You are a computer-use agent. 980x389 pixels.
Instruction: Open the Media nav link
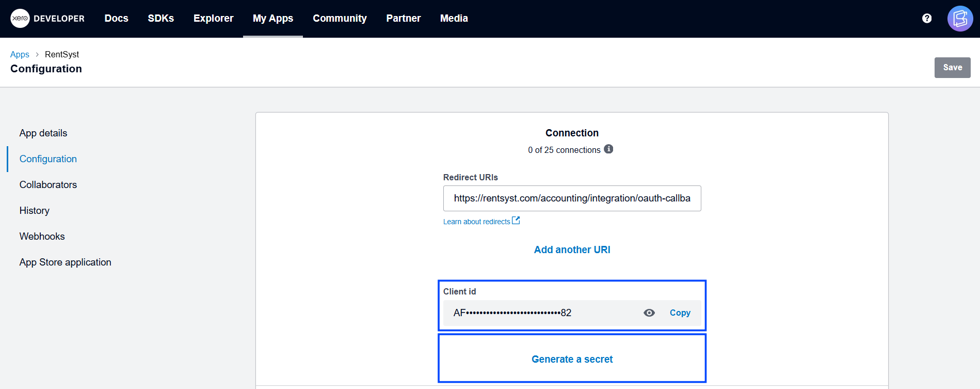tap(454, 19)
